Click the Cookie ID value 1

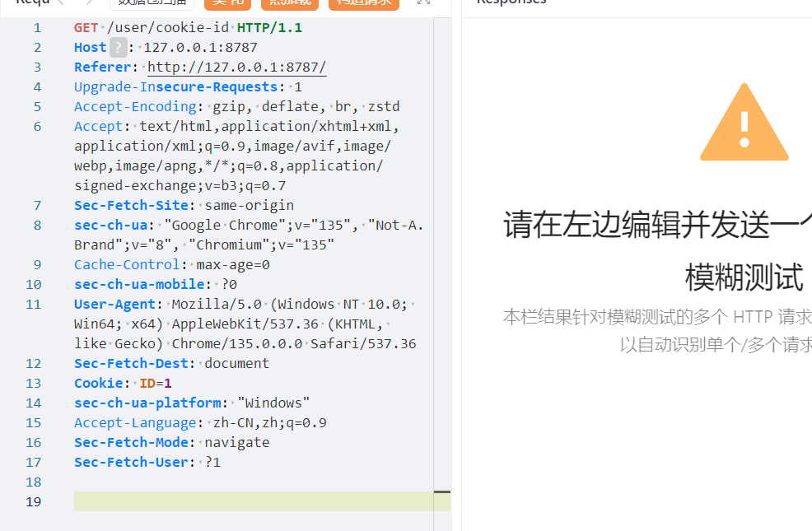click(x=167, y=383)
